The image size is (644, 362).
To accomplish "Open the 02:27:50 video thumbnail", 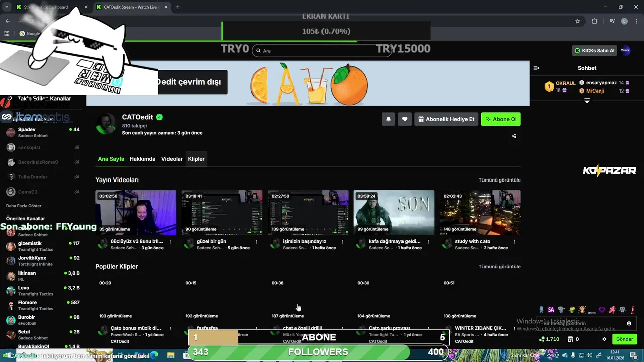I will click(308, 213).
